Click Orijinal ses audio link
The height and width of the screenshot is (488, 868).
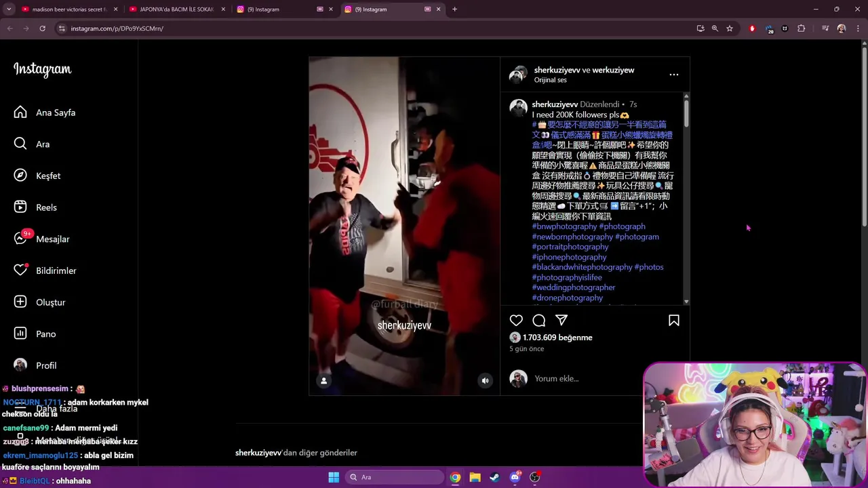tap(550, 80)
